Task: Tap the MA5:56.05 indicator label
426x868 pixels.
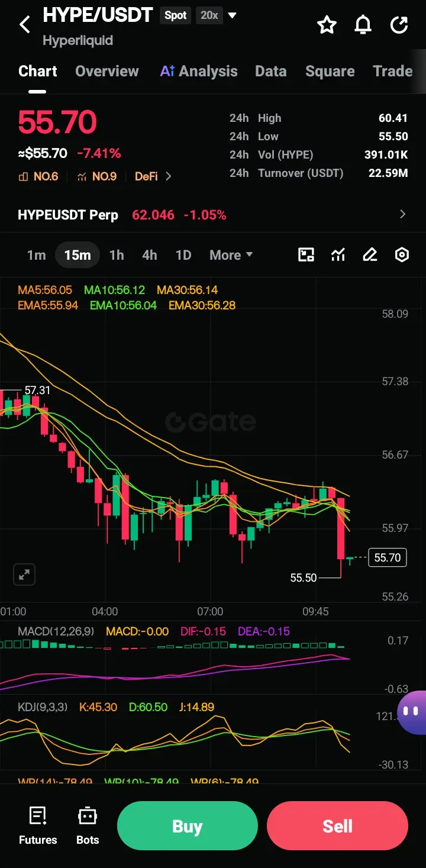Action: pyautogui.click(x=45, y=290)
